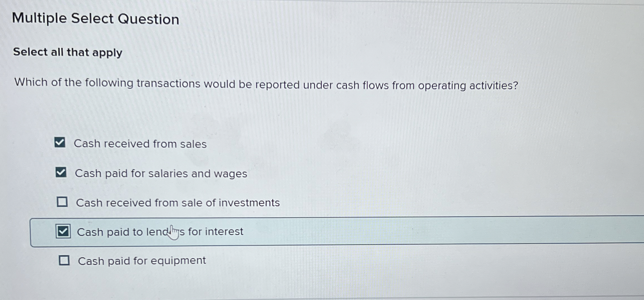Check the Cash received from sale of investments checkbox
The height and width of the screenshot is (300, 644).
coord(63,202)
